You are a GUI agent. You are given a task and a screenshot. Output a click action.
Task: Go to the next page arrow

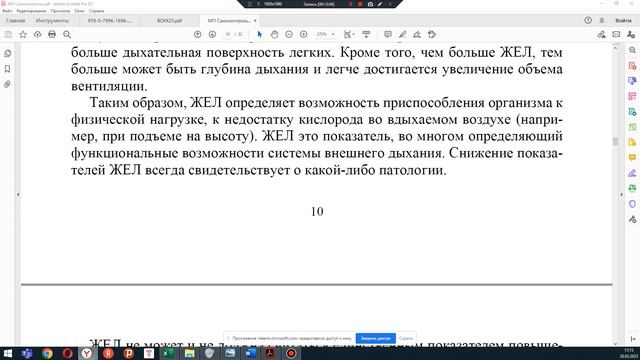coord(212,35)
